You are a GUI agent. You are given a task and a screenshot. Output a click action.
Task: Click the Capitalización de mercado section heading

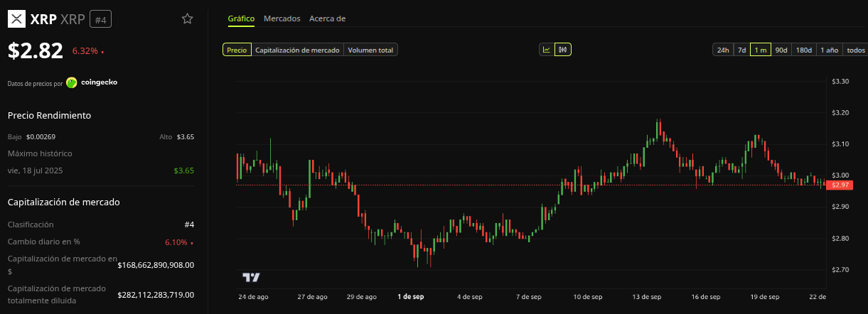(63, 202)
